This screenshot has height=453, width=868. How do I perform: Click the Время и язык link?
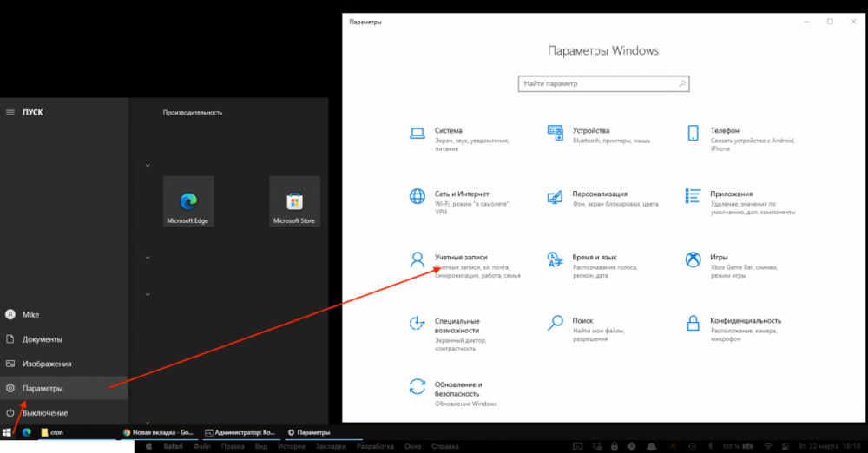[595, 258]
